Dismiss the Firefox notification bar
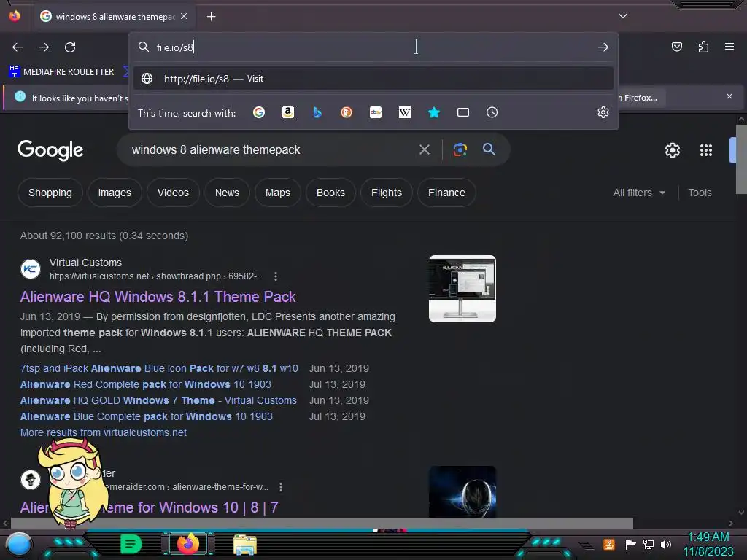Viewport: 747px width, 560px height. 729,97
